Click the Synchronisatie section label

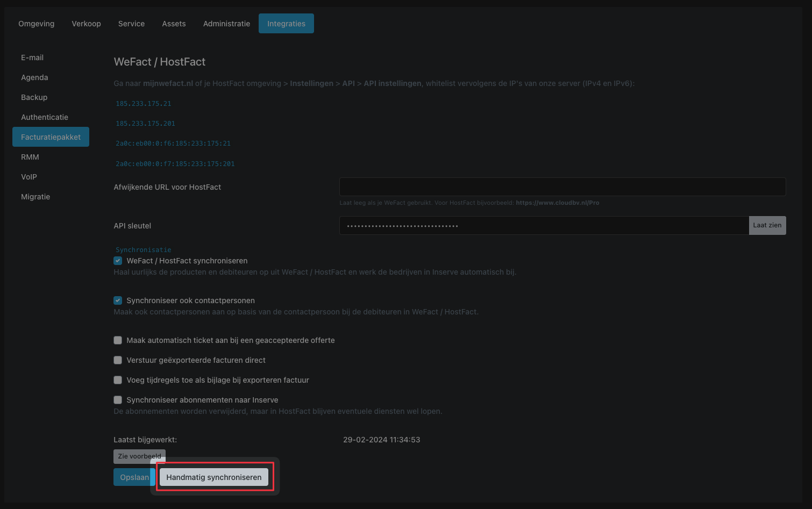coord(144,250)
